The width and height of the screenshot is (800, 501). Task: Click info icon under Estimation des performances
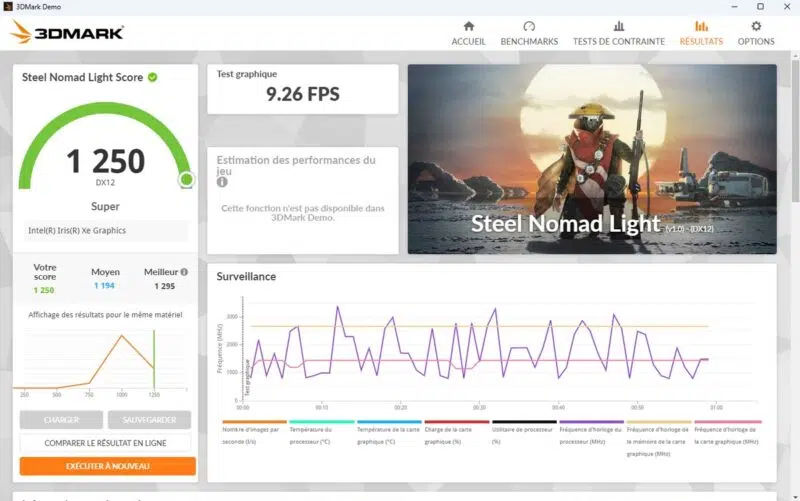click(x=222, y=182)
